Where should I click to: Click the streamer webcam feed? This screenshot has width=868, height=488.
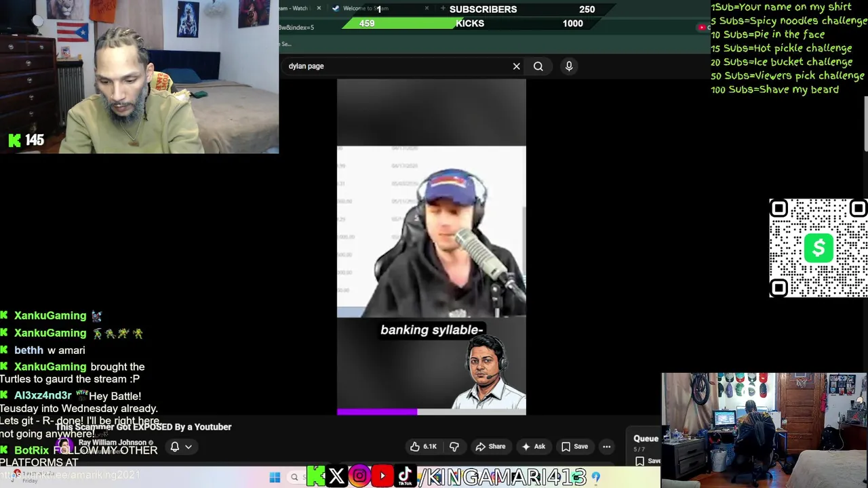pos(139,77)
